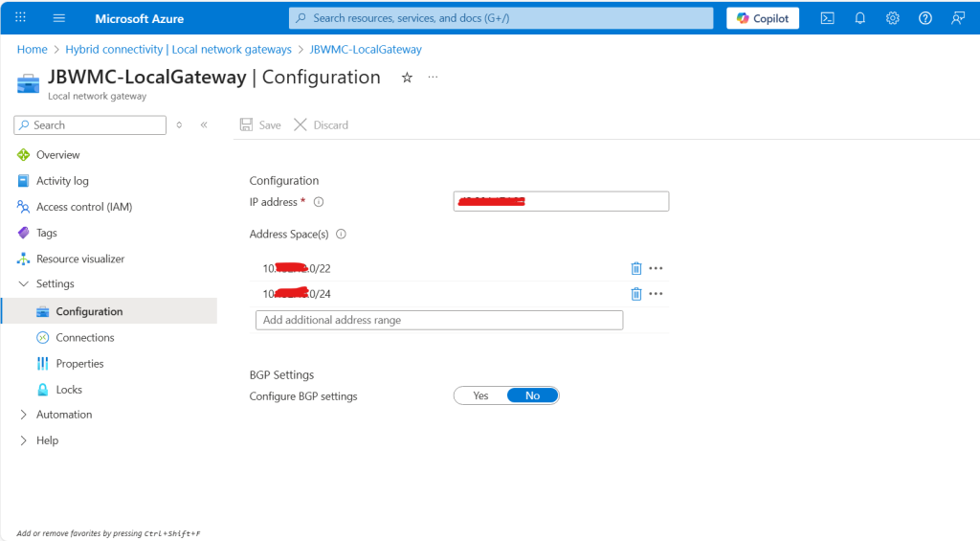Delete the /24 address space row
Image resolution: width=980 pixels, height=541 pixels.
tap(635, 294)
